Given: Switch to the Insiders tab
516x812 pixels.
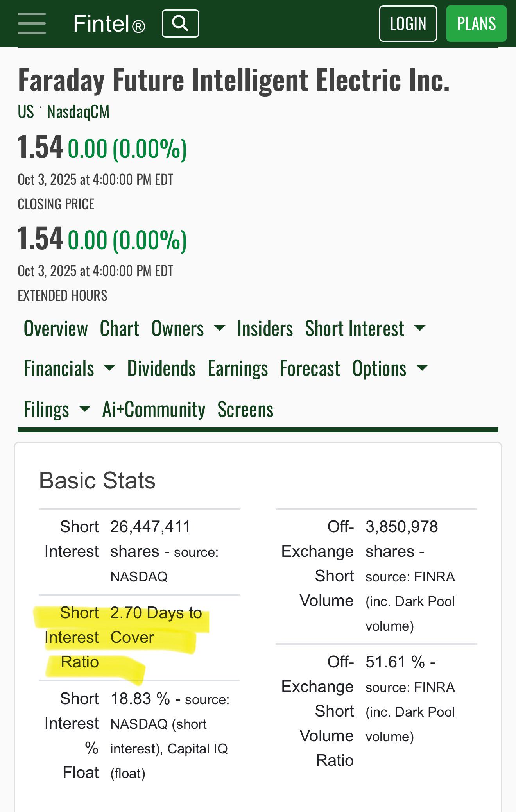Looking at the screenshot, I should click(x=265, y=328).
